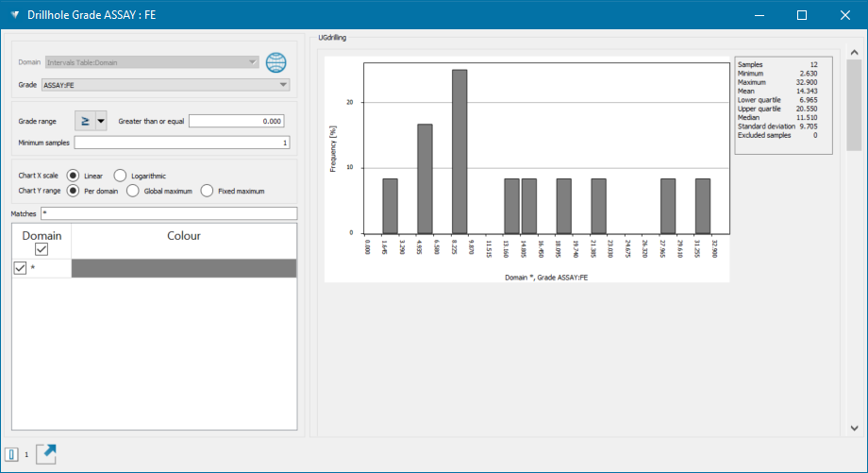This screenshot has width=868, height=473.
Task: Uncheck the asterisk domain row checkbox
Action: (21, 268)
